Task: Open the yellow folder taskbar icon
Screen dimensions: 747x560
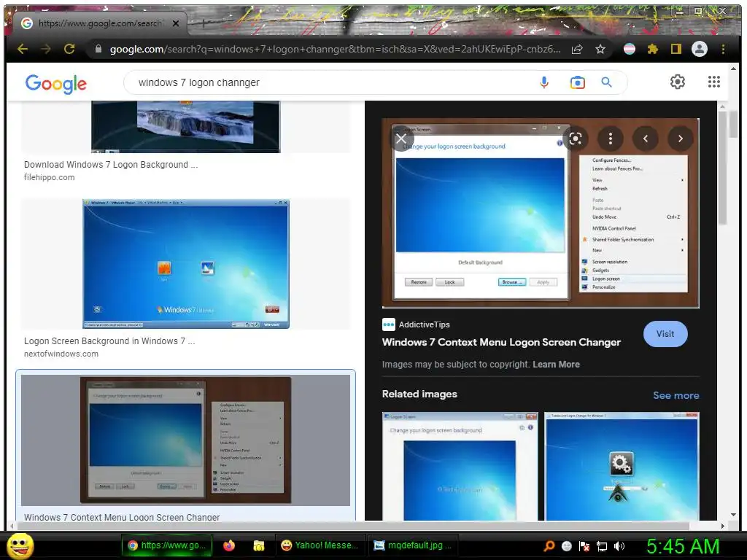Action: [259, 545]
